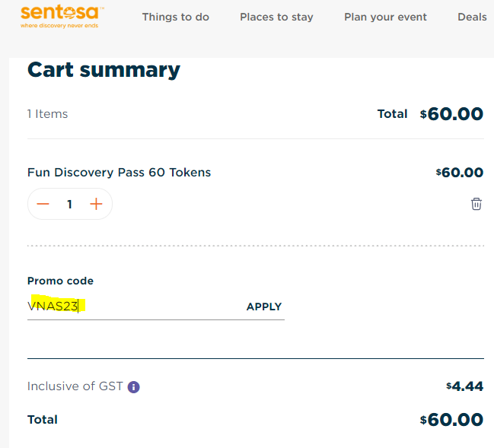494x448 pixels.
Task: Click the Promo code label
Action: click(60, 281)
